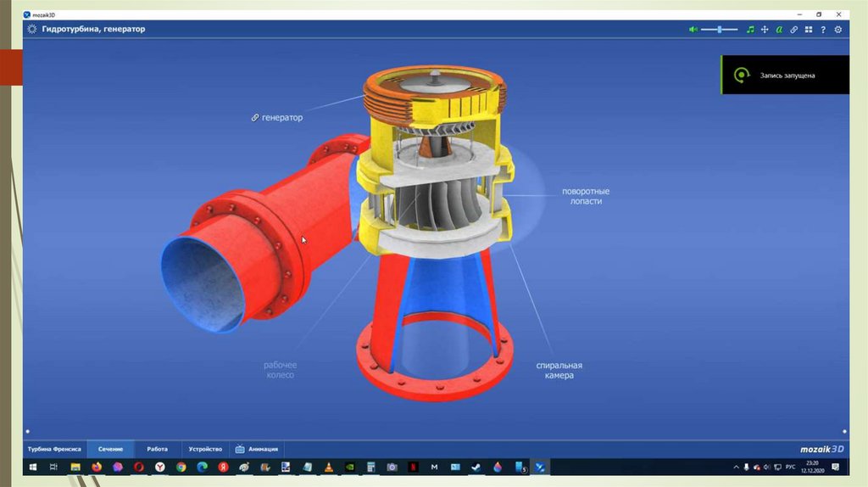Show hidden tray icons with the chevron

click(737, 467)
